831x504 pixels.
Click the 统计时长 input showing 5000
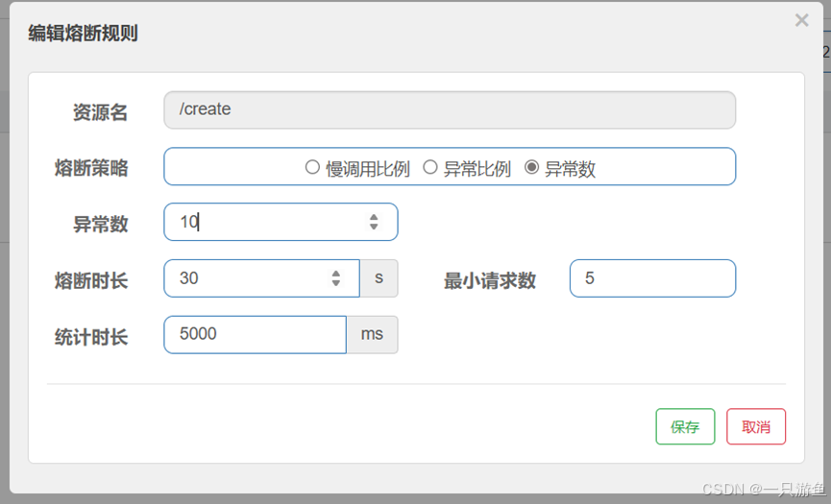pyautogui.click(x=255, y=335)
